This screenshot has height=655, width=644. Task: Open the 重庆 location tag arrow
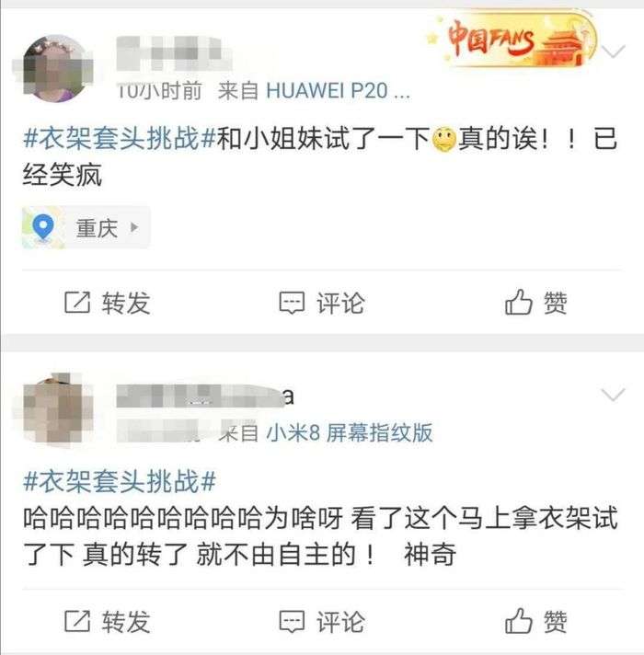(134, 227)
